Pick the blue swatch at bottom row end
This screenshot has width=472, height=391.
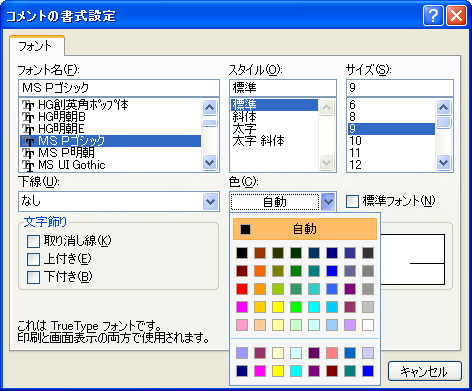[x=368, y=371]
